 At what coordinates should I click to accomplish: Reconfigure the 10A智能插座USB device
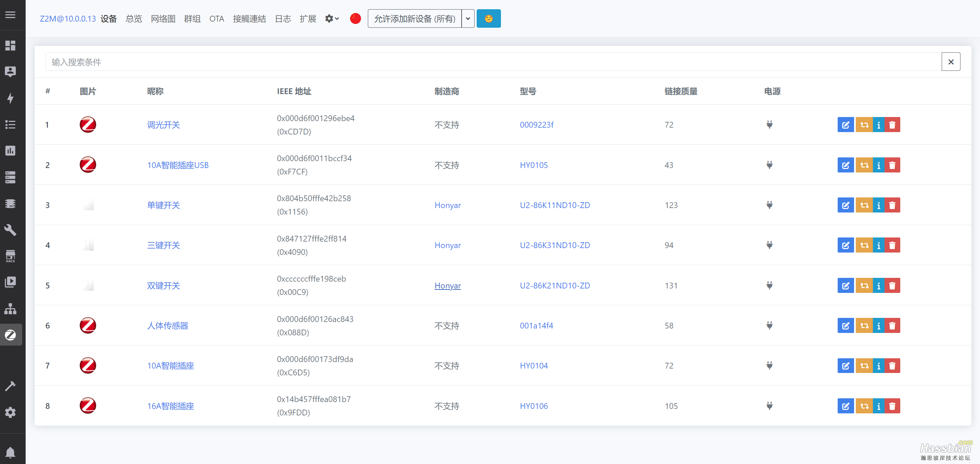point(864,165)
